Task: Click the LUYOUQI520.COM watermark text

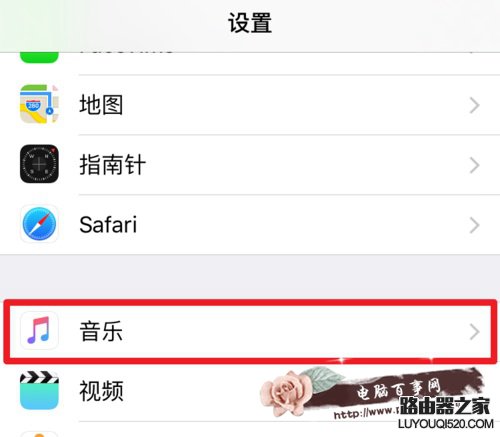Action: click(446, 424)
